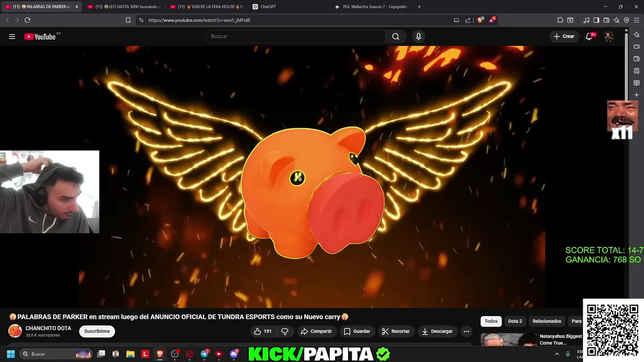Open the Brave Shields lion icon
644x362 pixels.
tap(480, 20)
